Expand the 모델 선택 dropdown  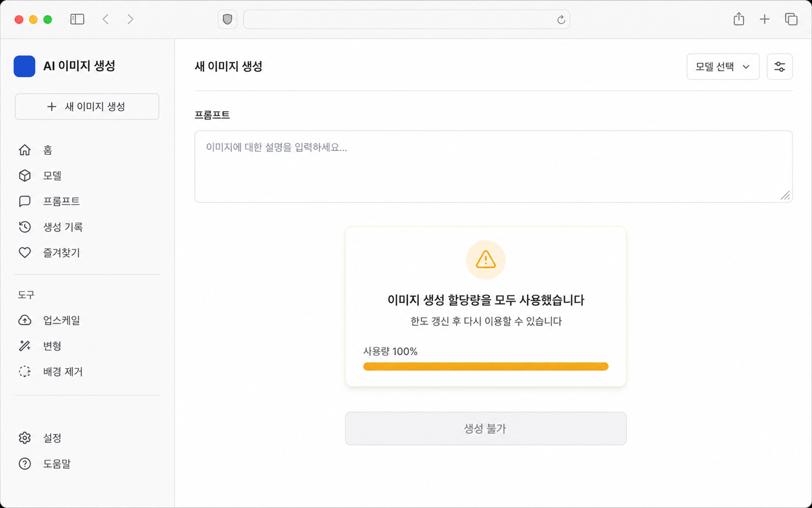(723, 66)
